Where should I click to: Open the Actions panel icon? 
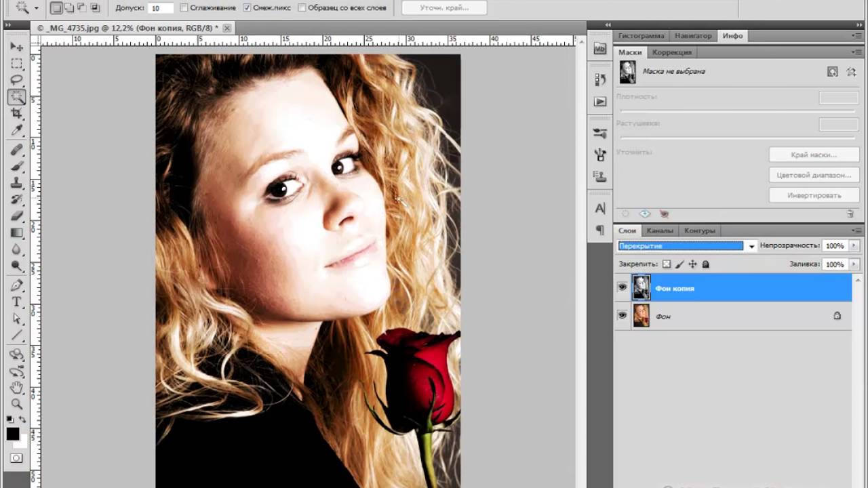coord(600,102)
